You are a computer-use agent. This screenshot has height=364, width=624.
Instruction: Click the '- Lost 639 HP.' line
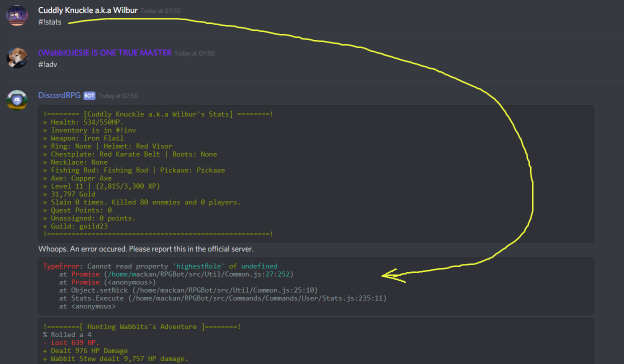[x=71, y=342]
